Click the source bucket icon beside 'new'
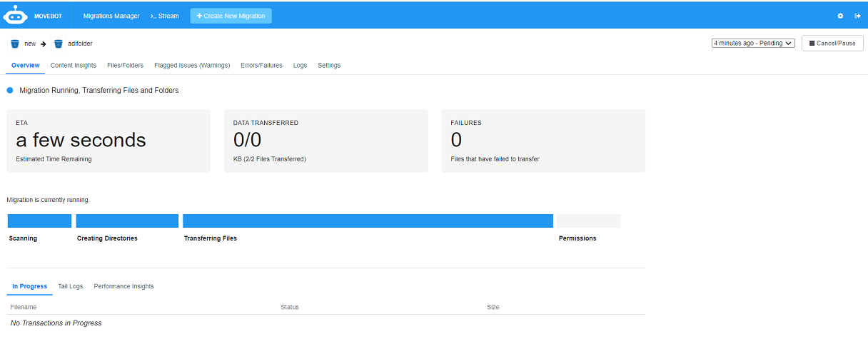 point(15,44)
